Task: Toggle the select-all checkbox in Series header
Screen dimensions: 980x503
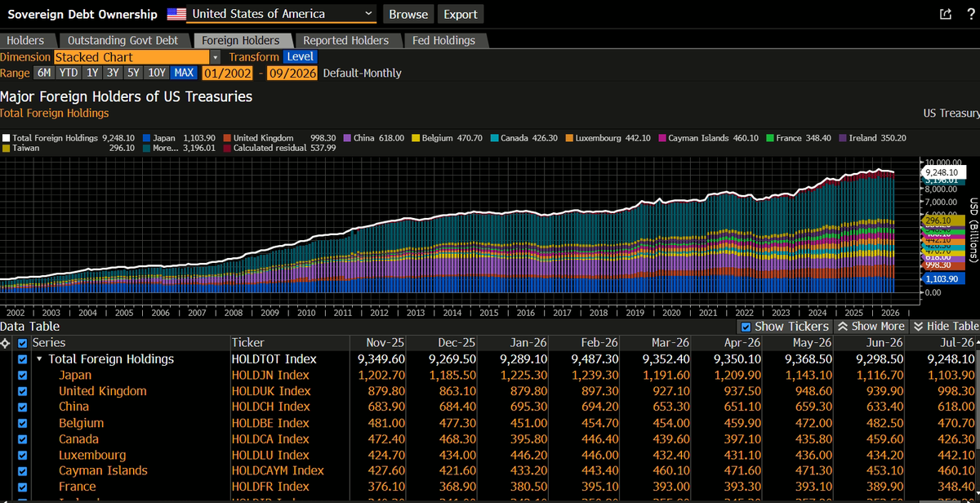Action: [22, 343]
